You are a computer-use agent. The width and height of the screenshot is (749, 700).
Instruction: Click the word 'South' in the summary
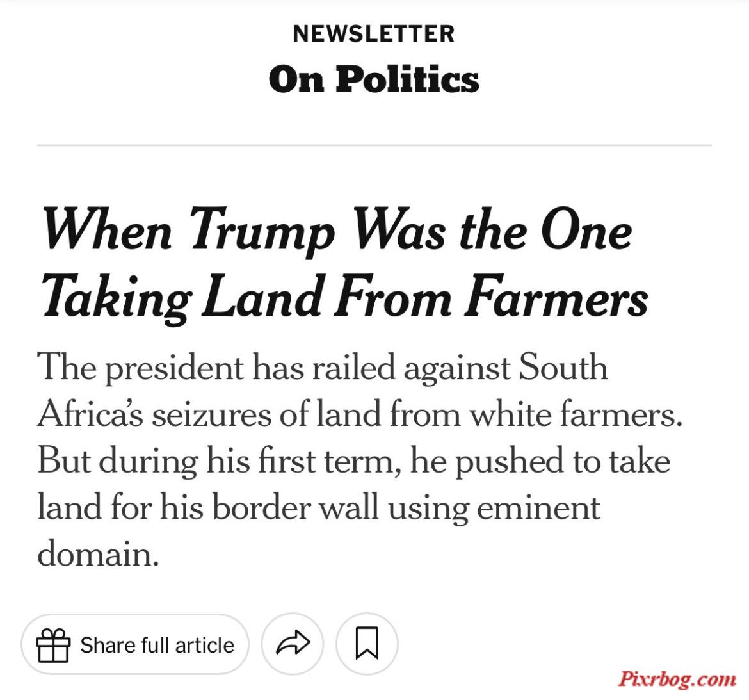[563, 366]
